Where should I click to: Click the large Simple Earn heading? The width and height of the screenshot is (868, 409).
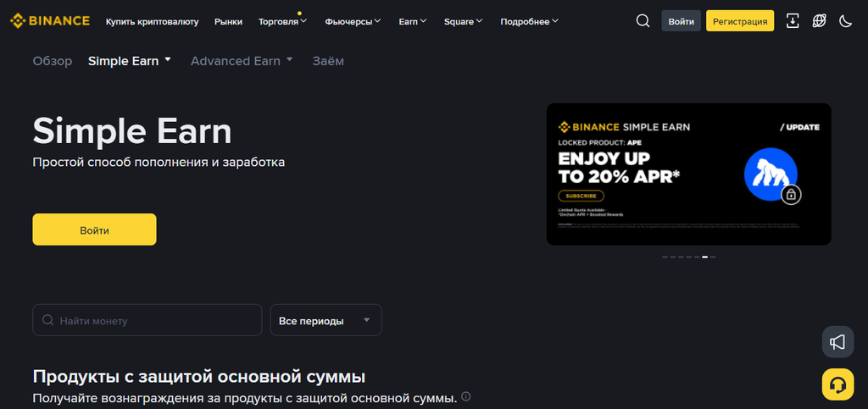point(132,131)
